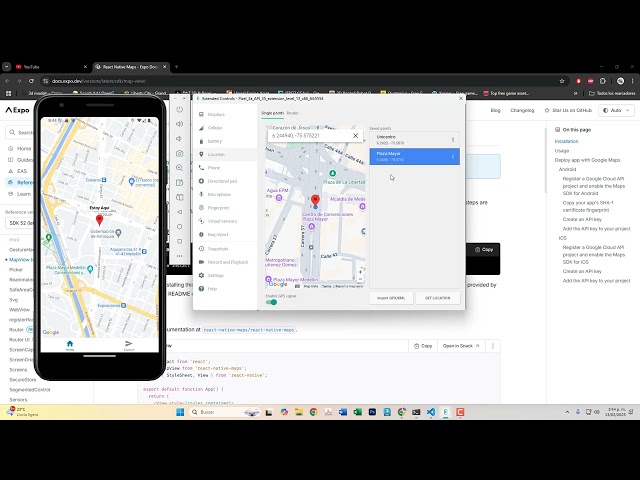Reload the page in Chrome
Screen dimensions: 640x480
[31, 81]
